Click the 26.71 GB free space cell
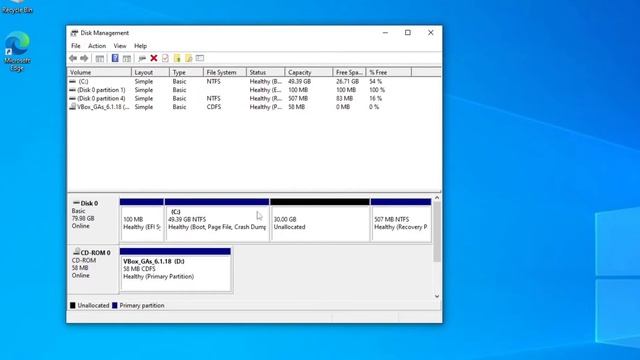 pos(347,82)
